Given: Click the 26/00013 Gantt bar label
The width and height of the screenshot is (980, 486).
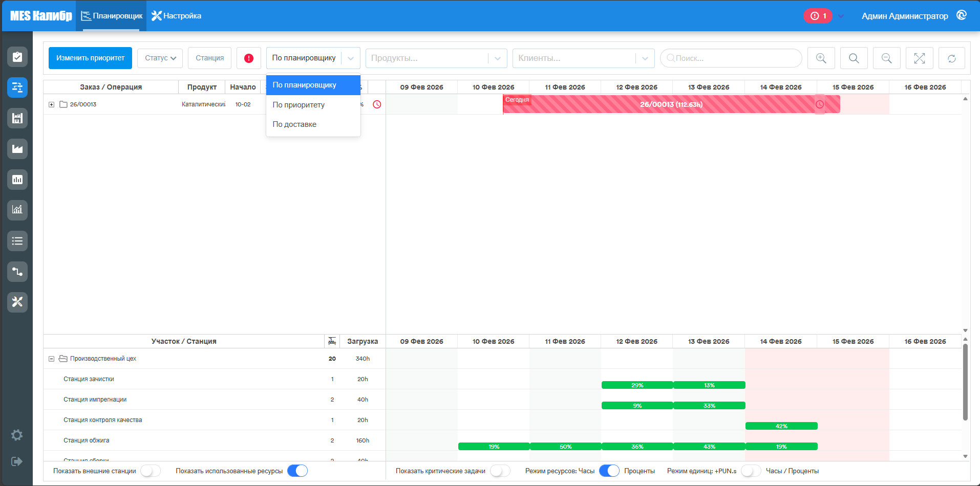Looking at the screenshot, I should pos(671,104).
